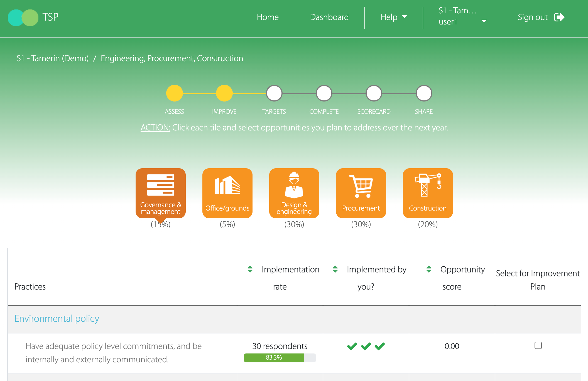Click the S1 - Tamerin (Demo) breadcrumb
588x381 pixels.
(53, 58)
